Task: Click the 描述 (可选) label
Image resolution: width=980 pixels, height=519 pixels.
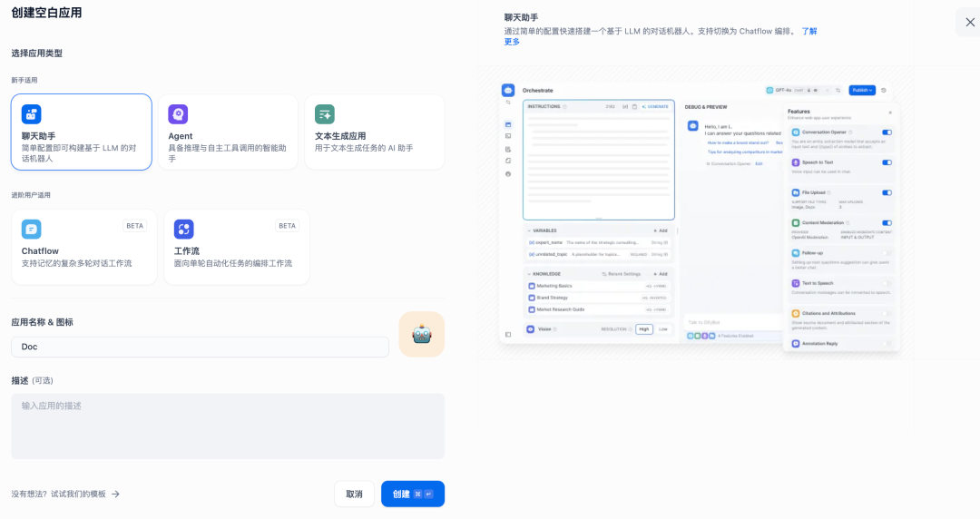Action: [x=32, y=380]
